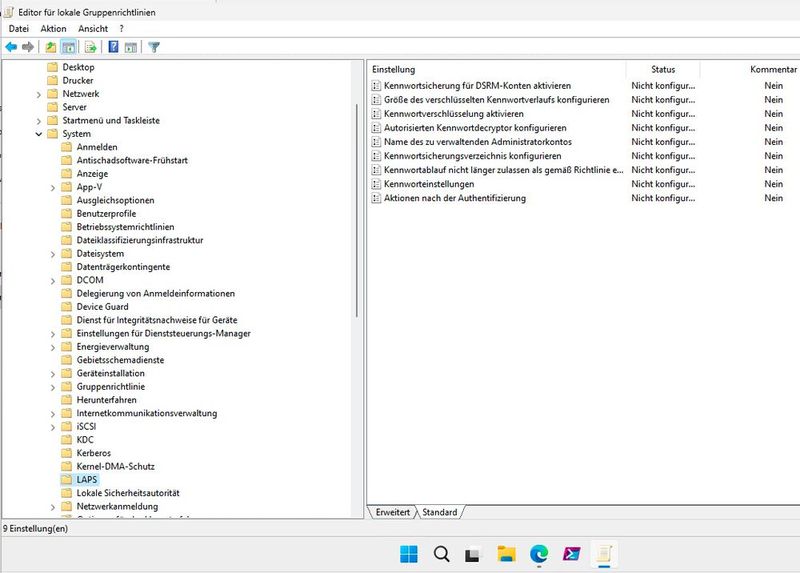This screenshot has width=800, height=573.
Task: Expand the App-V node
Action: click(x=53, y=188)
